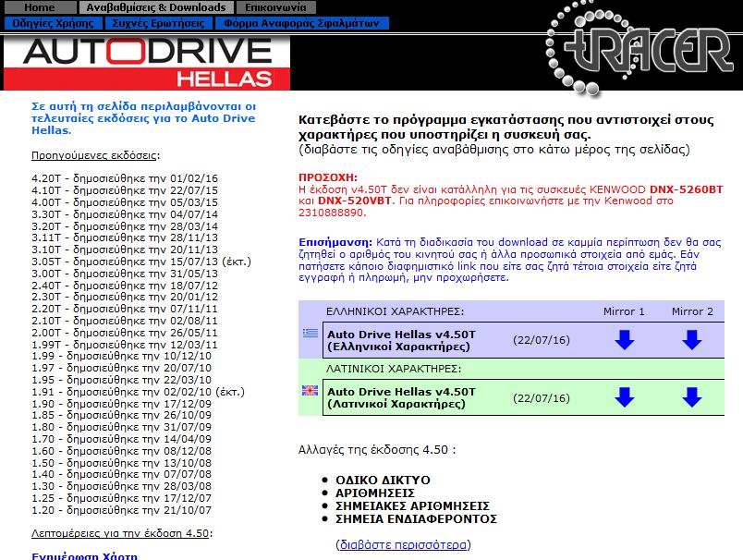Select version 3.10T entry dated 20/11/13

(x=125, y=250)
